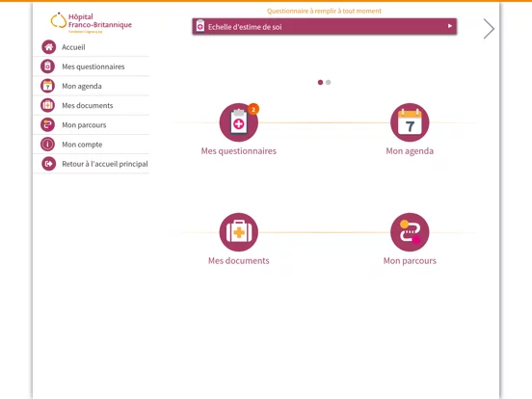Click the Mon agenda label under calendar

410,151
